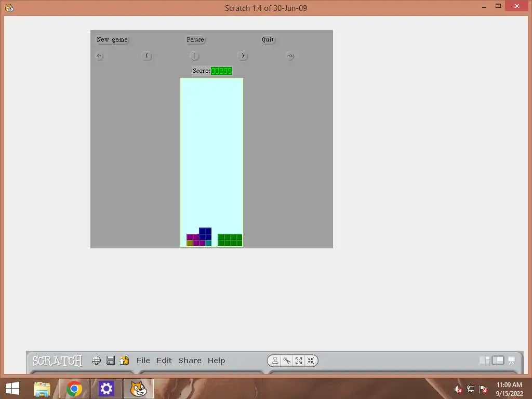Open the Edit menu
The width and height of the screenshot is (532, 399).
[x=164, y=361]
